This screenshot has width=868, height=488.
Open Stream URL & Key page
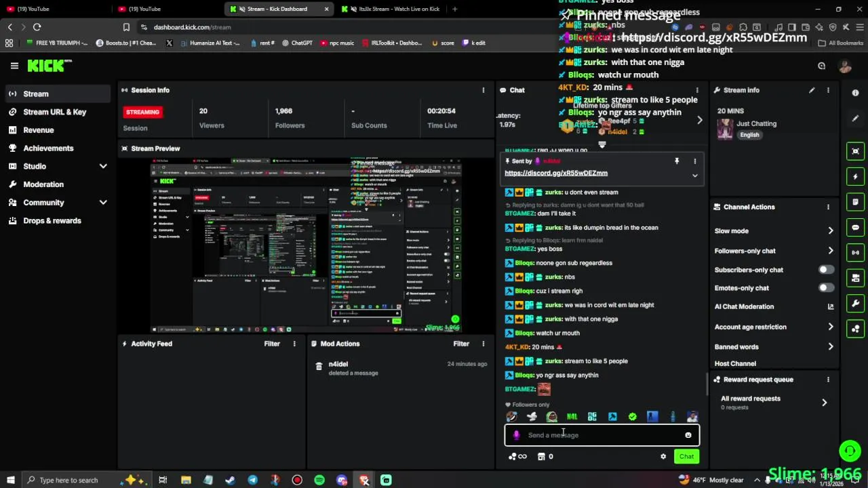(x=57, y=112)
